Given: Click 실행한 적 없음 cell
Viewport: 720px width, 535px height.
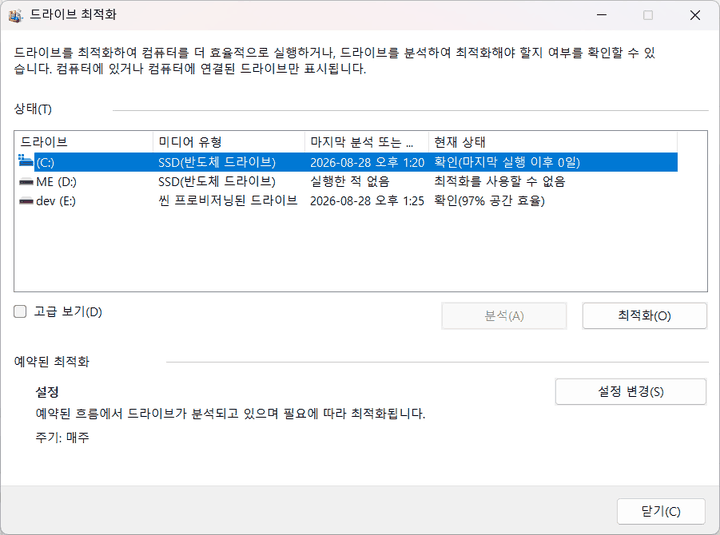Looking at the screenshot, I should [349, 182].
